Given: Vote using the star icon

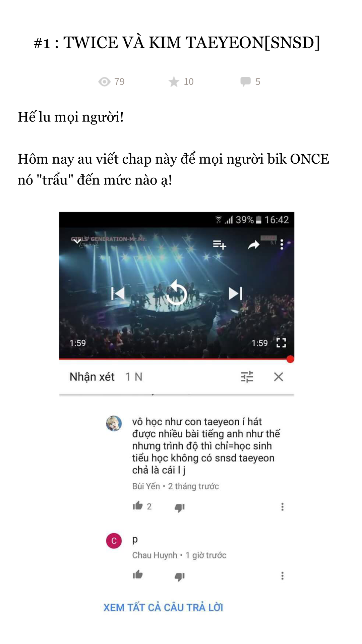Looking at the screenshot, I should tap(174, 82).
